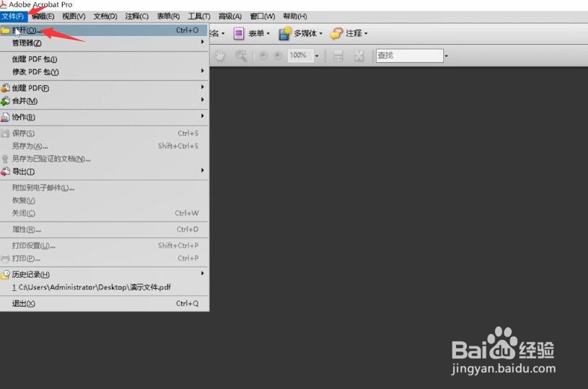Screen dimensions: 588x389
Task: Open the zoom level dropdown arrow
Action: click(317, 56)
